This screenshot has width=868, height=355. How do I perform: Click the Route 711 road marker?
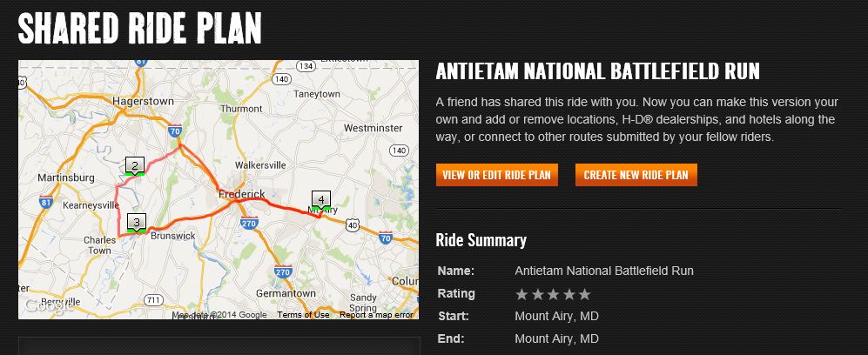(153, 300)
